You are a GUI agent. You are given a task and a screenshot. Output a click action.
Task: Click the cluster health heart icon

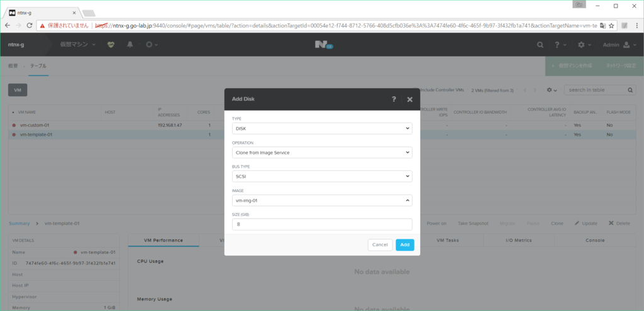pos(111,45)
